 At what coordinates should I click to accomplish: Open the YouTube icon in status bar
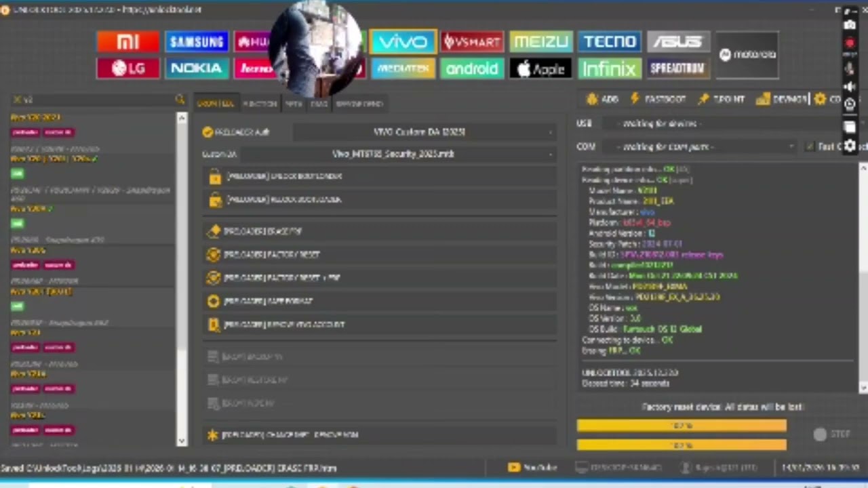click(x=513, y=468)
